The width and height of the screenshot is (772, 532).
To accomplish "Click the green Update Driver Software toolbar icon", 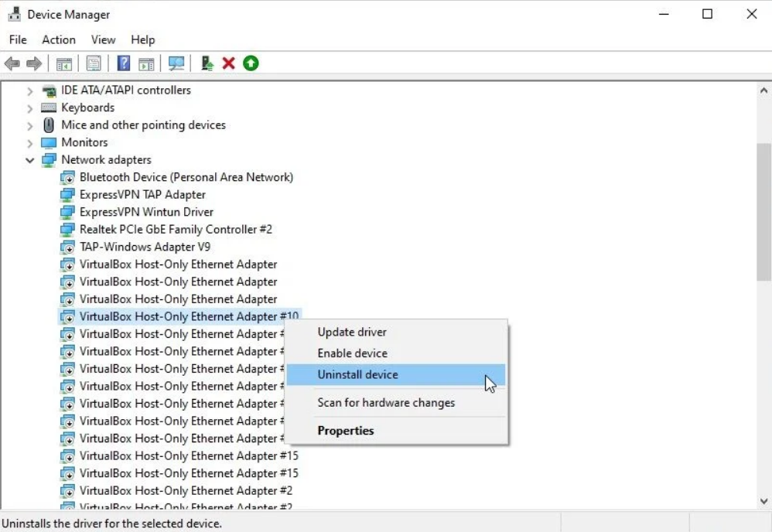I will coord(250,63).
